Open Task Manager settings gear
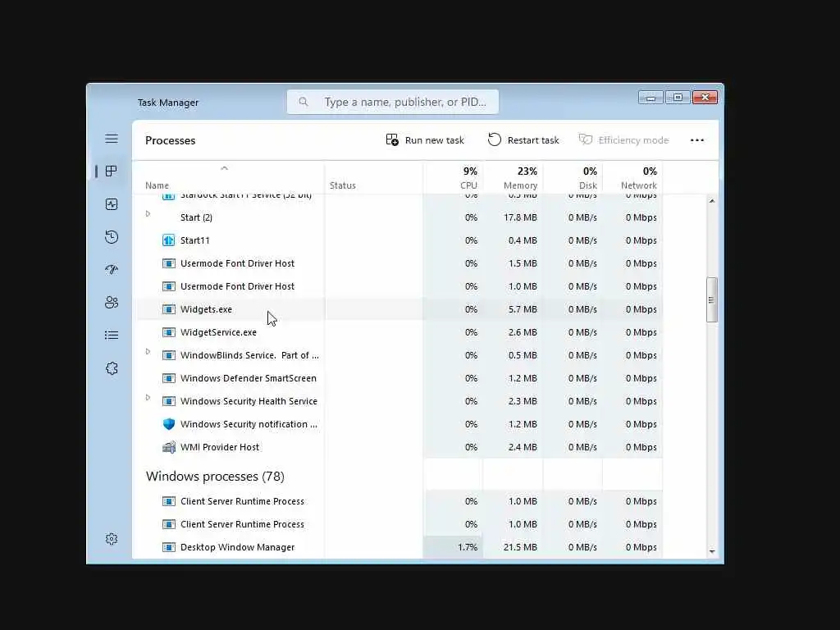The height and width of the screenshot is (630, 840). pos(112,538)
